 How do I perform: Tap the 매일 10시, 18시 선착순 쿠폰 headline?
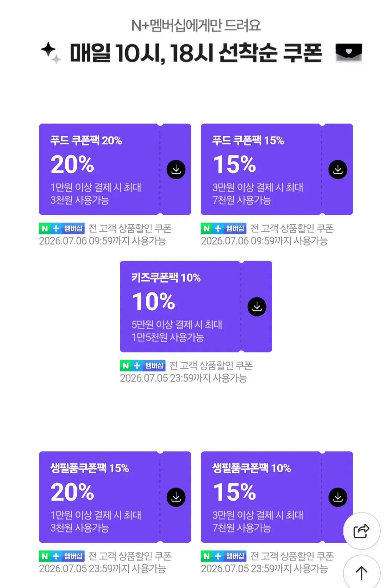(196, 53)
